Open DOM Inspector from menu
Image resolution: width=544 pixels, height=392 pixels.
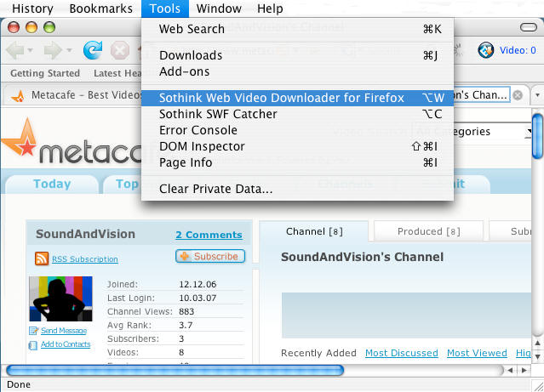[297, 146]
